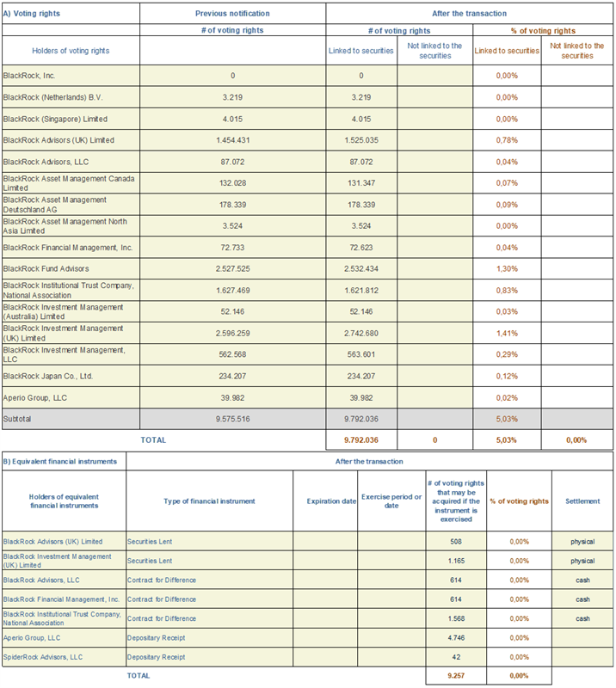Select the 'Settlement' column header
The image size is (616, 688).
pyautogui.click(x=582, y=501)
